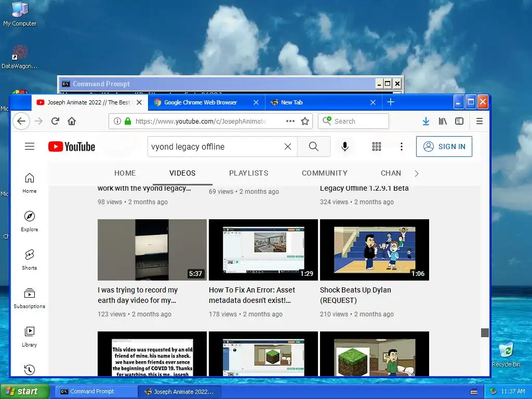
Task: Open a new browser tab with plus icon
Action: (x=391, y=102)
